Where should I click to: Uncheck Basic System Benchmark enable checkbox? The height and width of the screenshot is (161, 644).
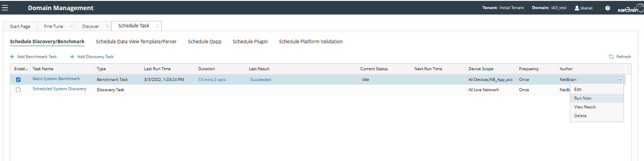click(x=18, y=80)
